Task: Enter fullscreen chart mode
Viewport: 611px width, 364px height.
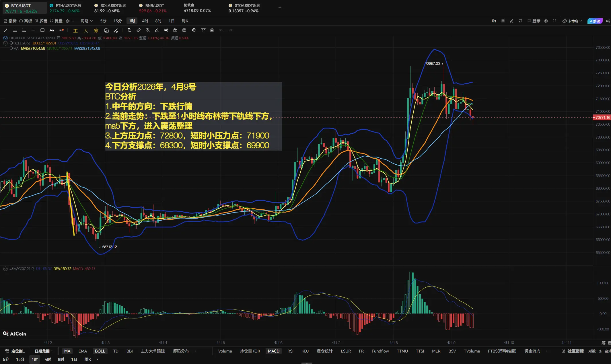Action: tap(554, 21)
